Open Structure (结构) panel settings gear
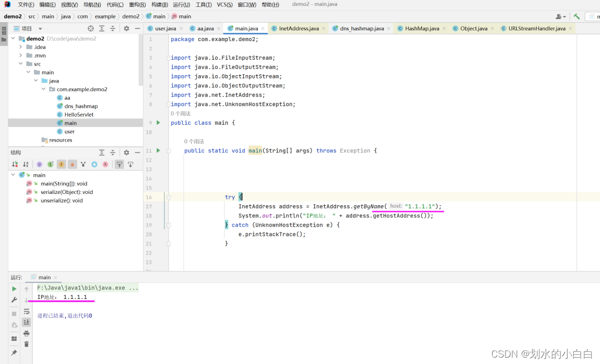 126,152
